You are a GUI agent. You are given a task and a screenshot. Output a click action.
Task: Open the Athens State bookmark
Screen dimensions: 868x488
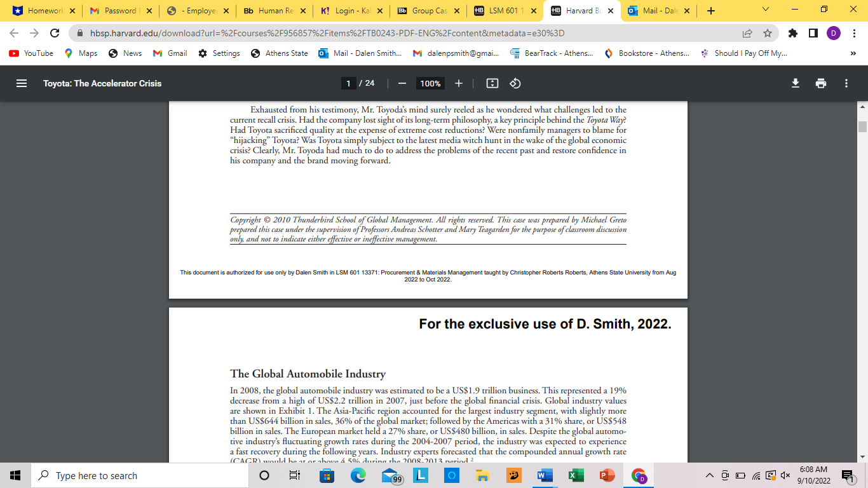(x=280, y=53)
